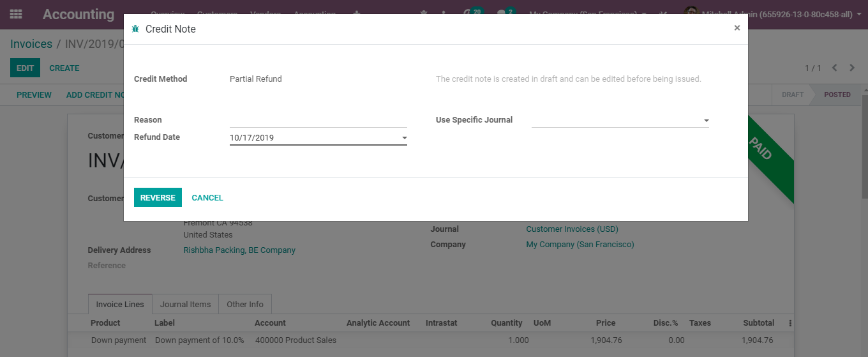The width and height of the screenshot is (868, 357).
Task: Sort by the Product column header
Action: click(x=105, y=323)
